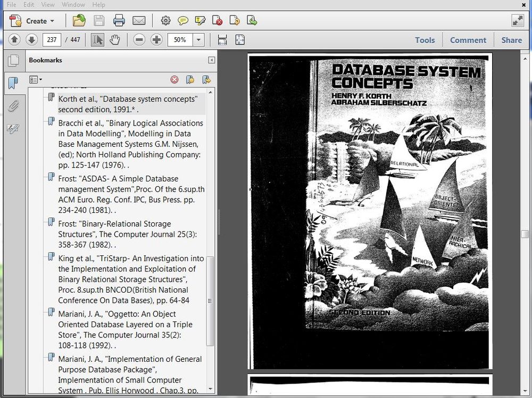The image size is (532, 398).
Task: Open the Comment pane
Action: [x=468, y=40]
